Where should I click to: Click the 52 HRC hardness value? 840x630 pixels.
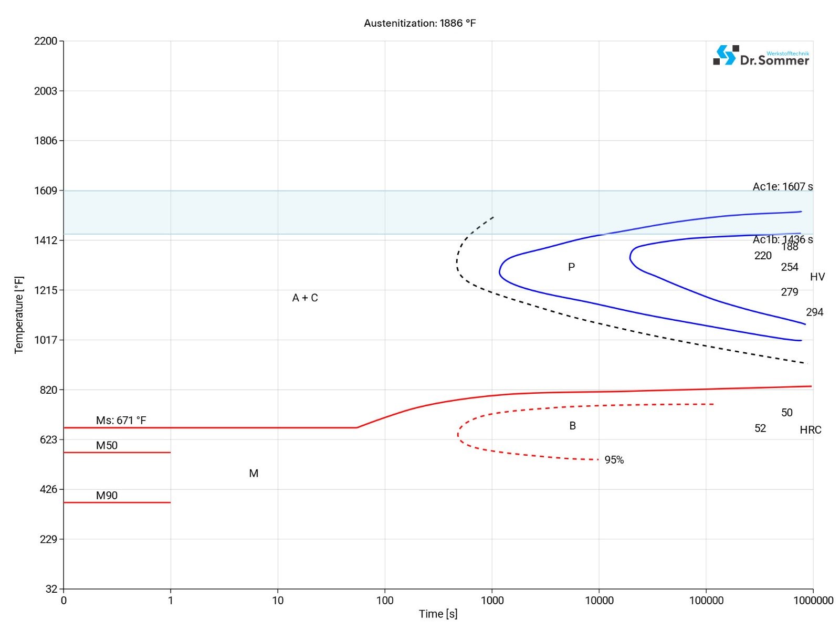pos(760,428)
